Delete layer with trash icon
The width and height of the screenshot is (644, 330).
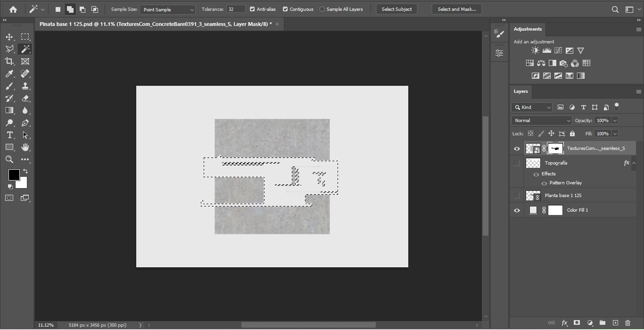[627, 323]
